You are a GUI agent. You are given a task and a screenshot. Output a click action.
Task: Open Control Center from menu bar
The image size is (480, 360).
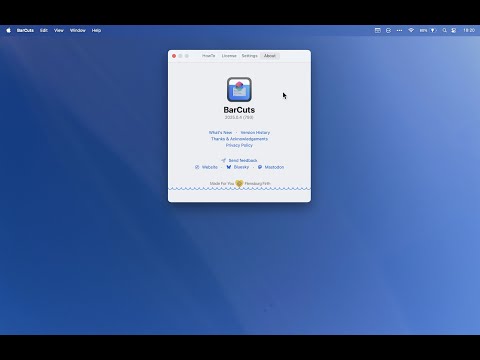point(454,30)
